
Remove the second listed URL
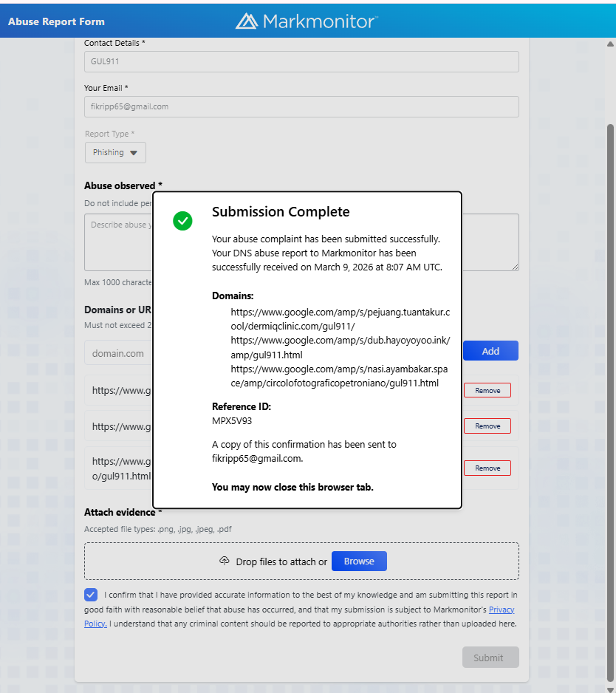click(x=487, y=426)
